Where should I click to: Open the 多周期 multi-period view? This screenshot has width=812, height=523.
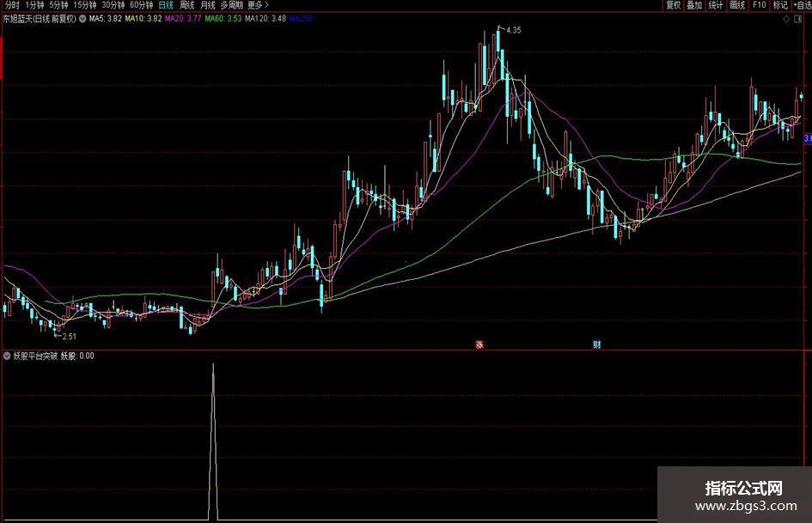pos(231,5)
